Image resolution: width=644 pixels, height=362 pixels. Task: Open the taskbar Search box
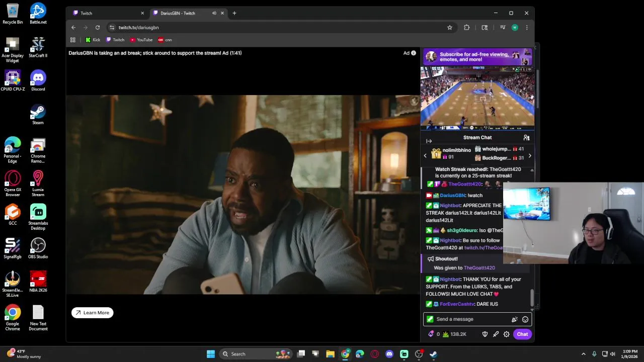coord(256,354)
